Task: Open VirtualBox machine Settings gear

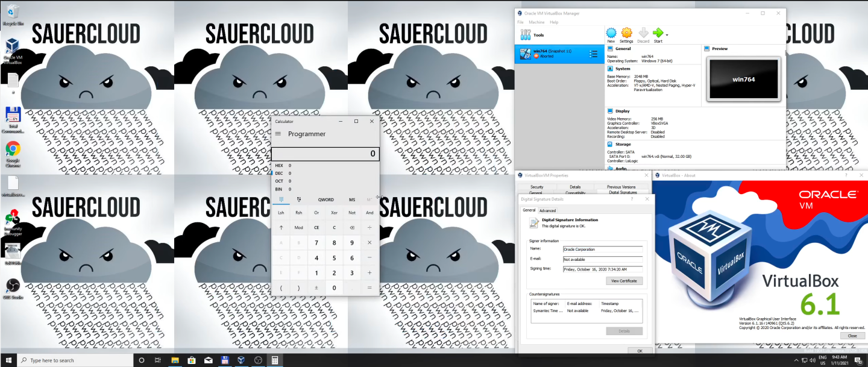Action: pyautogui.click(x=626, y=34)
